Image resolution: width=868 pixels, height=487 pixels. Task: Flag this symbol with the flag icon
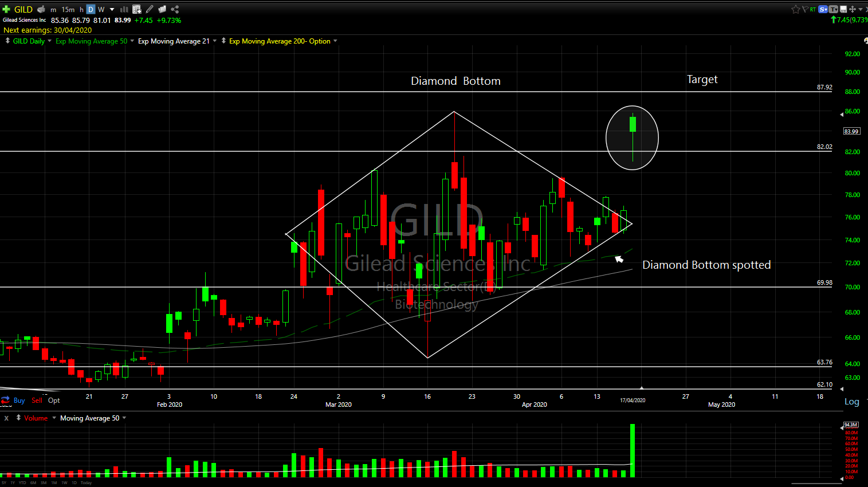805,9
